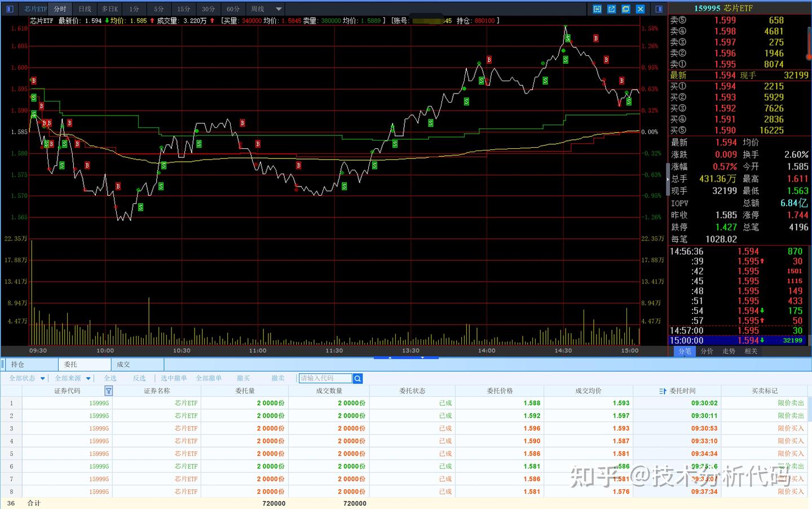Switch chart to 分时 intraday view
812x509 pixels.
60,9
